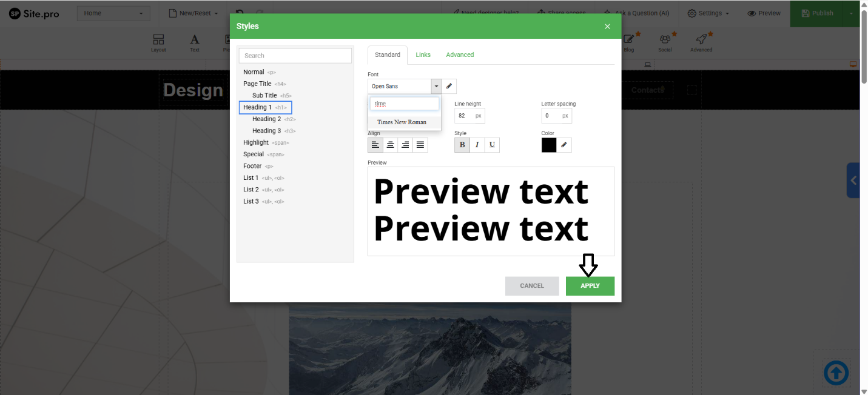Click the color edit pencil icon
Image resolution: width=868 pixels, height=395 pixels.
point(564,145)
